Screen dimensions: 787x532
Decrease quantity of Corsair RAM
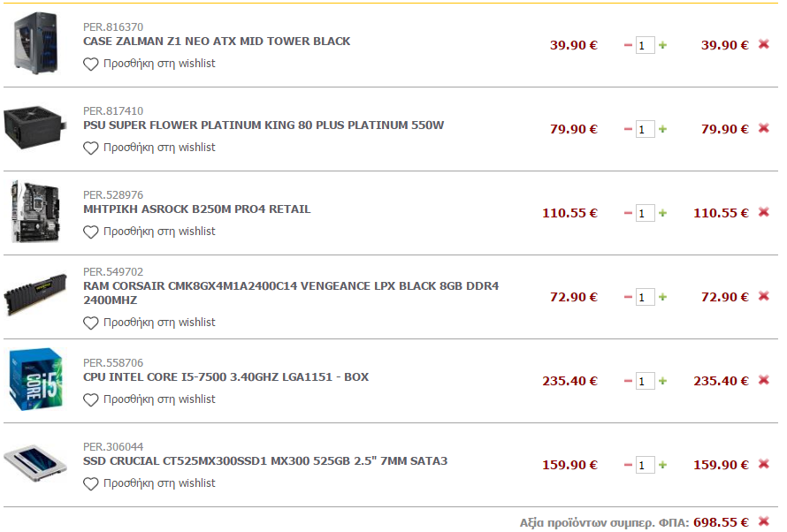point(628,297)
